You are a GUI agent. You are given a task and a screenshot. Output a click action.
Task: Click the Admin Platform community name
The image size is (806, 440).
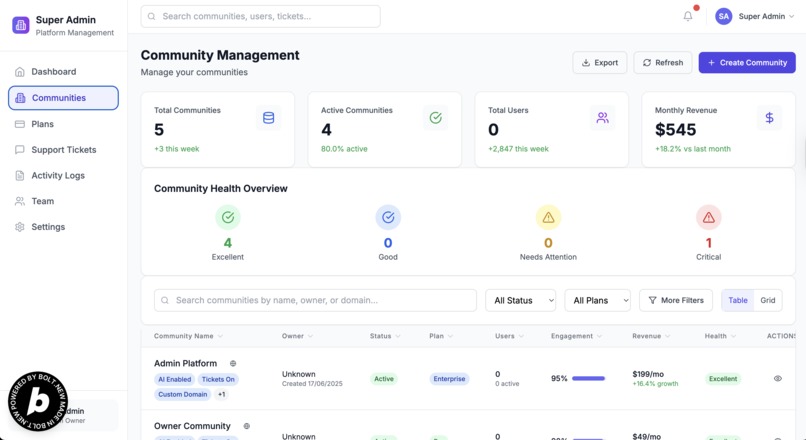(186, 363)
